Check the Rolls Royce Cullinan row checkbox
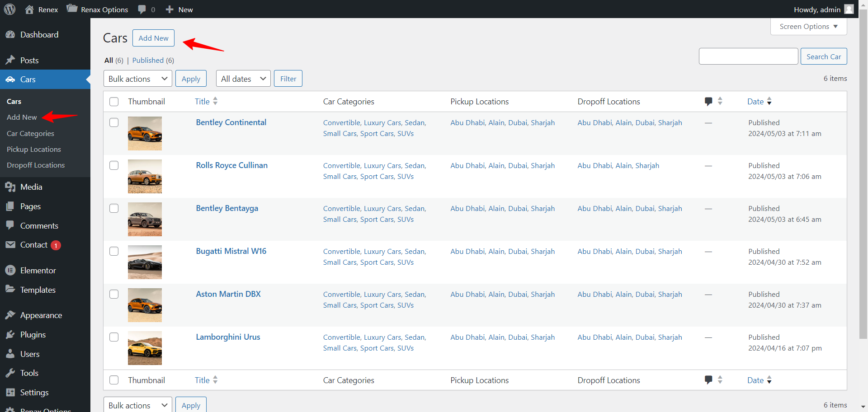Image resolution: width=868 pixels, height=412 pixels. click(114, 165)
